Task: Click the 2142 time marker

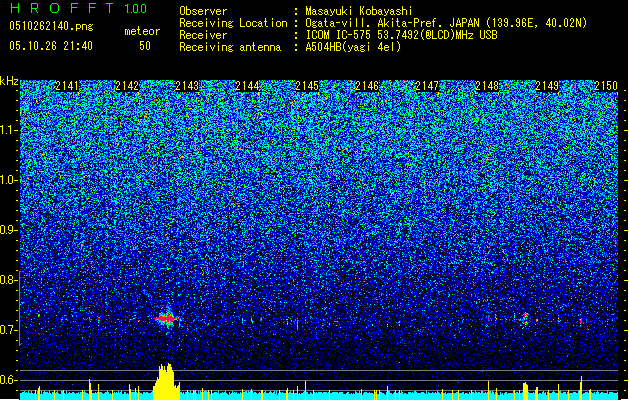Action: (x=127, y=86)
